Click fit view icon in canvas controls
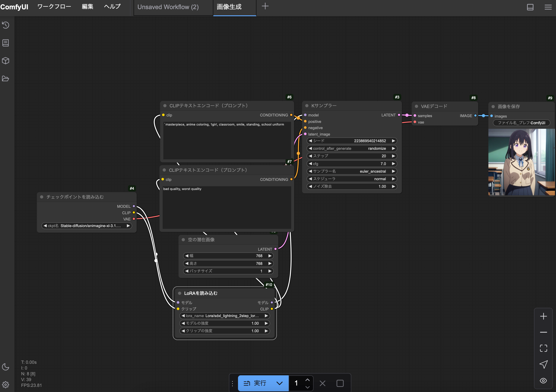Screen dimensions: 556x392 [x=543, y=348]
